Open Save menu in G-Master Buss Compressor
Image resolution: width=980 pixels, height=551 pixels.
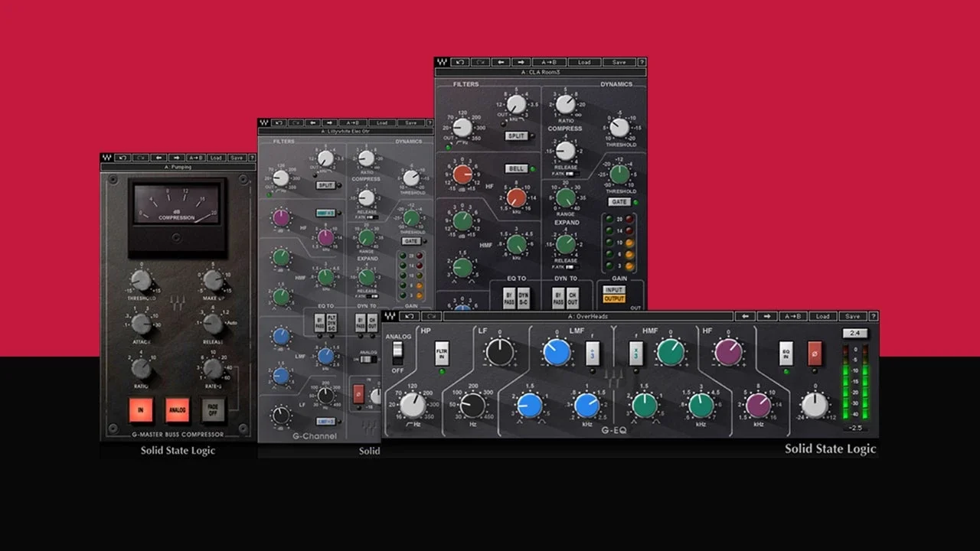[236, 158]
